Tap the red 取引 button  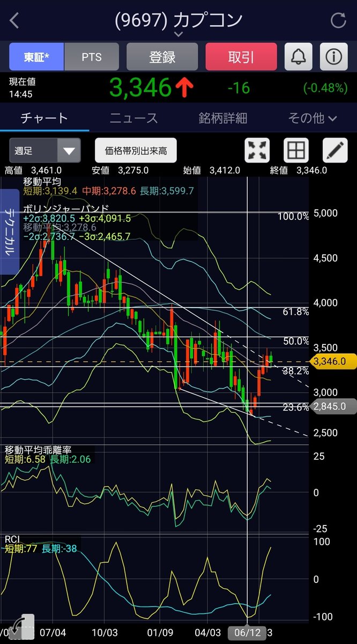pos(241,57)
